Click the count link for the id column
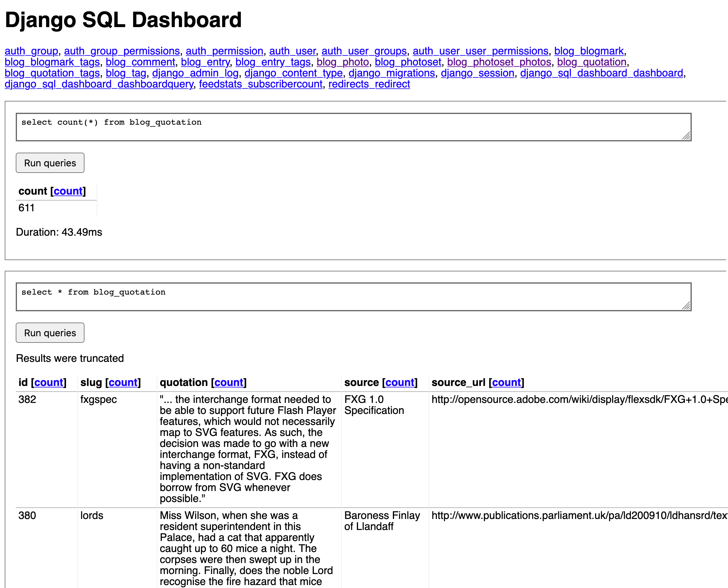The height and width of the screenshot is (588, 728). click(49, 382)
